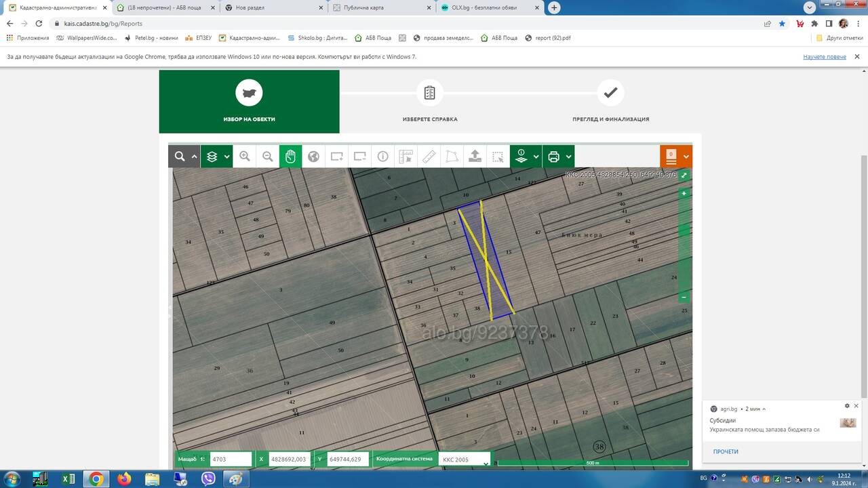Click the address bar URL

103,23
